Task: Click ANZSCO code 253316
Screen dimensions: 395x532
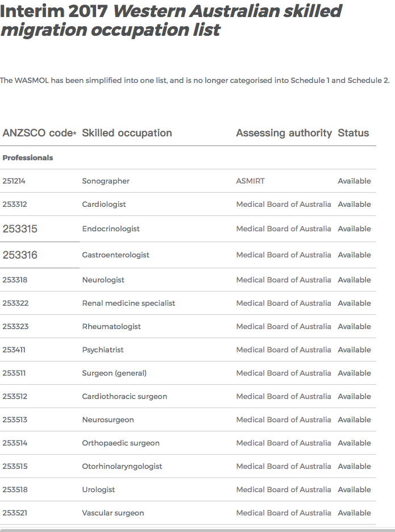Action: (x=20, y=255)
